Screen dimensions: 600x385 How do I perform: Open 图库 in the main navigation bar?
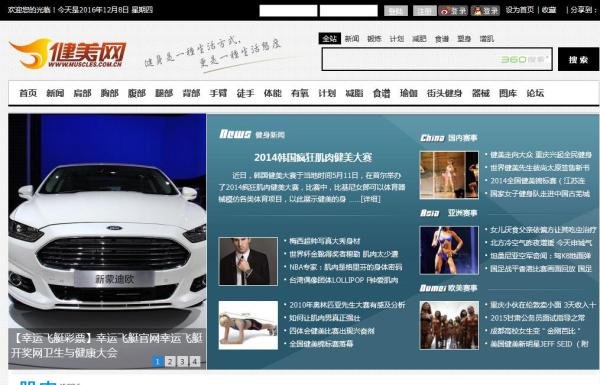pos(508,93)
